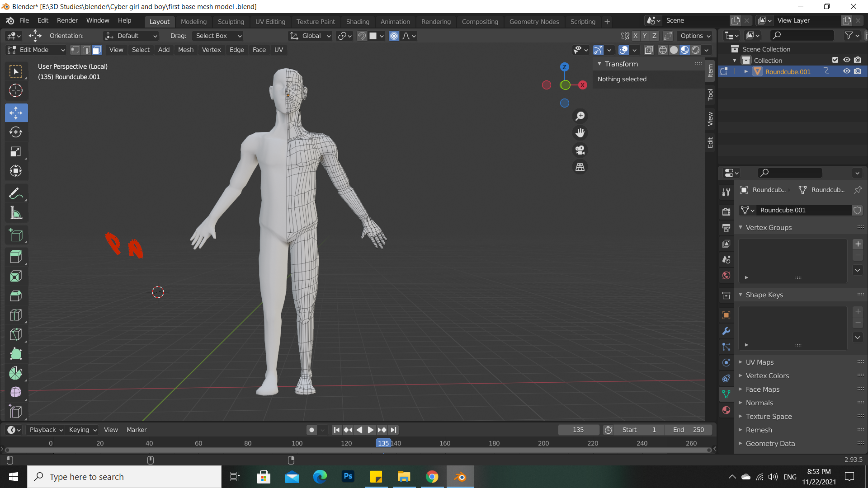Hide Roundcube.001 in viewport with eye icon
Image resolution: width=868 pixels, height=488 pixels.
pyautogui.click(x=846, y=71)
